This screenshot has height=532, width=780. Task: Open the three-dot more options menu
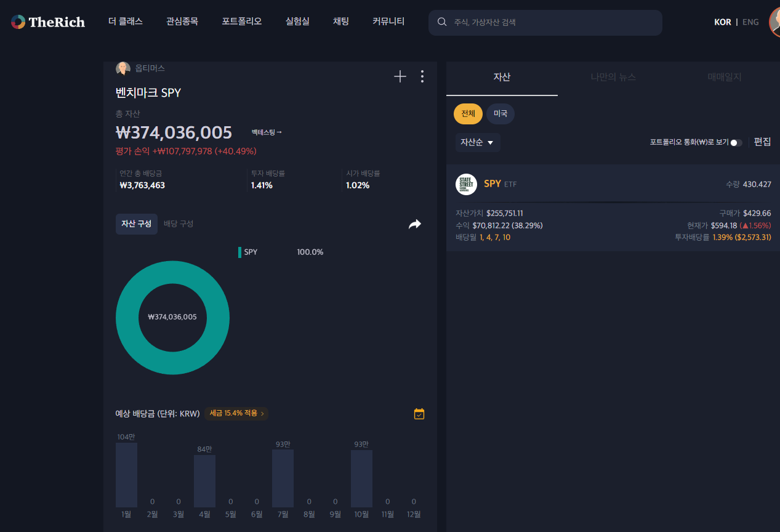[x=422, y=76]
